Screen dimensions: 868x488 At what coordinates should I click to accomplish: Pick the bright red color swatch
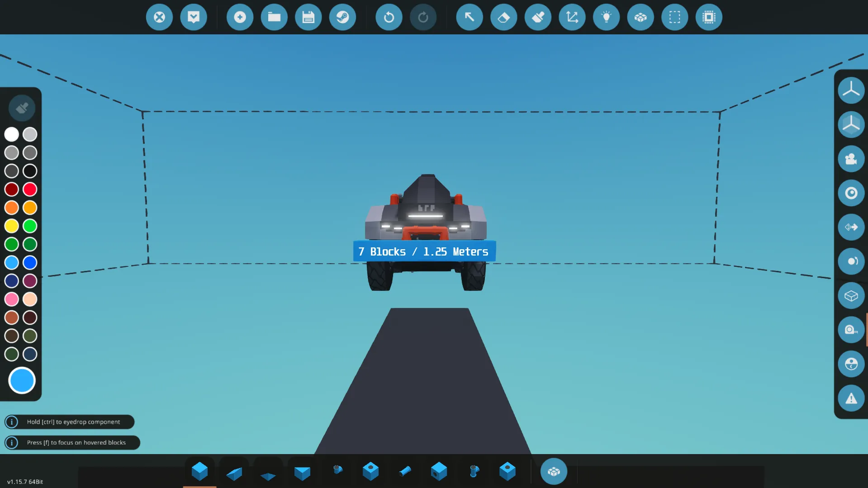pos(30,189)
